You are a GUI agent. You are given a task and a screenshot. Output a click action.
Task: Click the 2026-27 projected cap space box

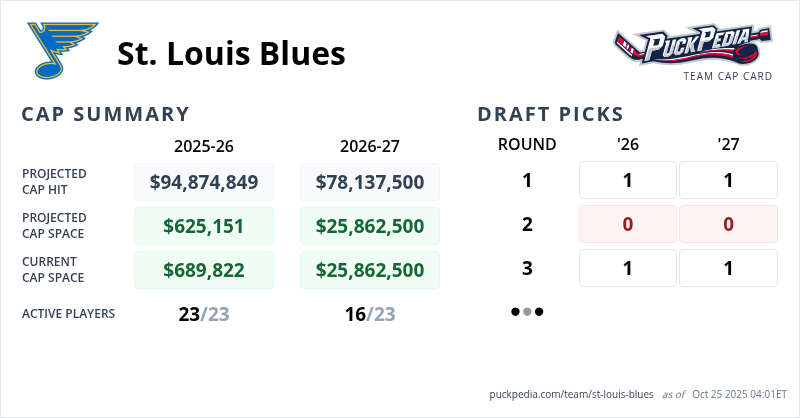[x=370, y=227]
